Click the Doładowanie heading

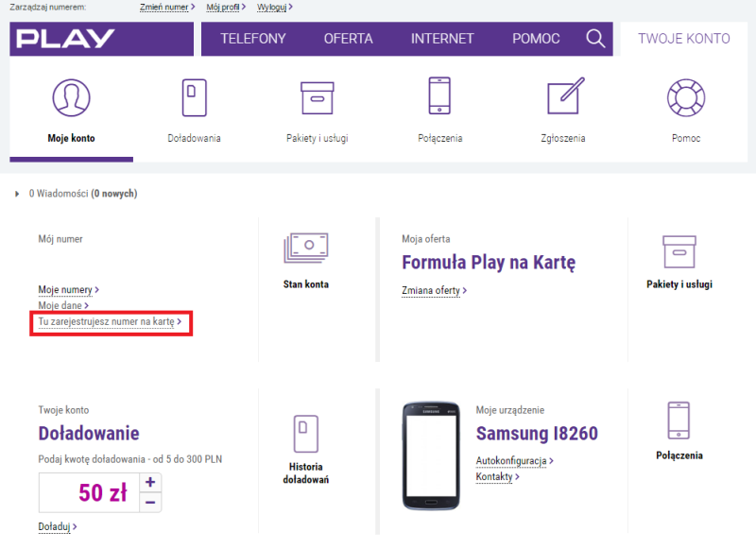[89, 434]
